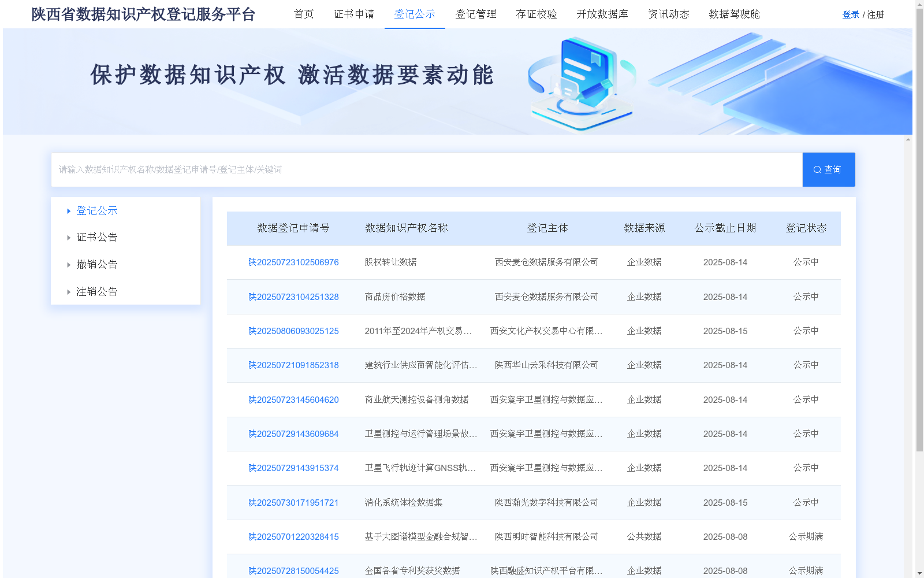Click the 公示截止日期 column header
The image size is (924, 578).
pos(725,228)
